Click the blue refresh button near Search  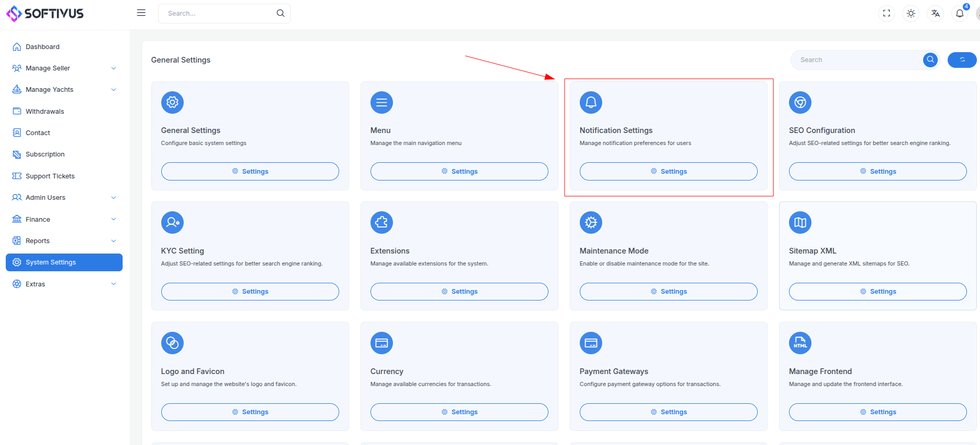point(962,60)
